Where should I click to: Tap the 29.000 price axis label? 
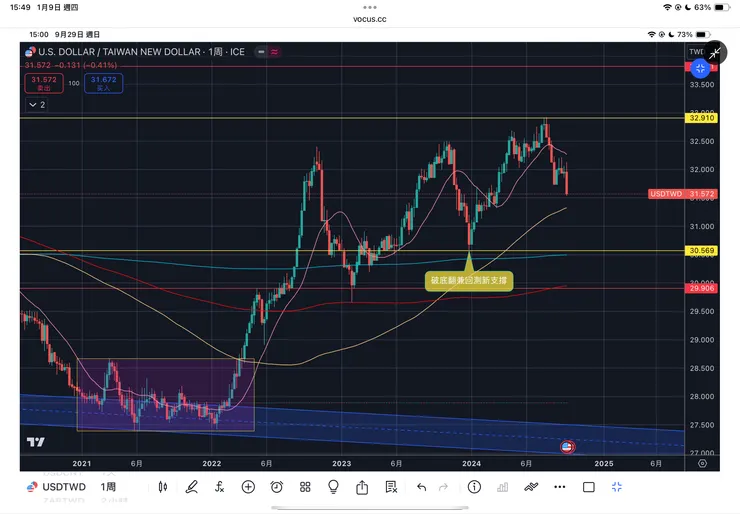pyautogui.click(x=702, y=340)
